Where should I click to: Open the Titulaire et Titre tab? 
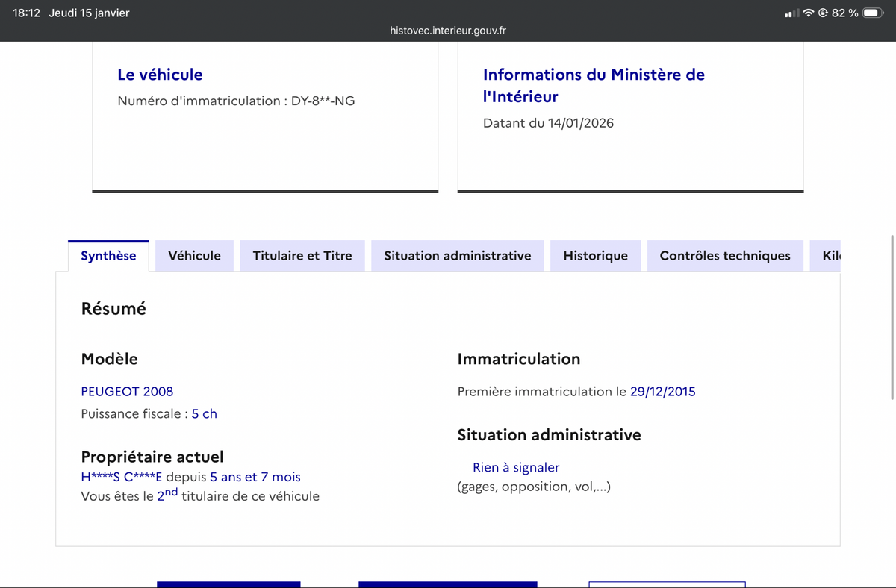pyautogui.click(x=302, y=256)
